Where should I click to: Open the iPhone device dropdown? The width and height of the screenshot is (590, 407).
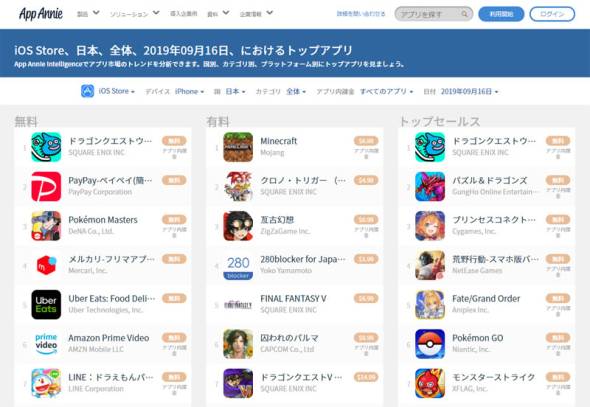[189, 91]
